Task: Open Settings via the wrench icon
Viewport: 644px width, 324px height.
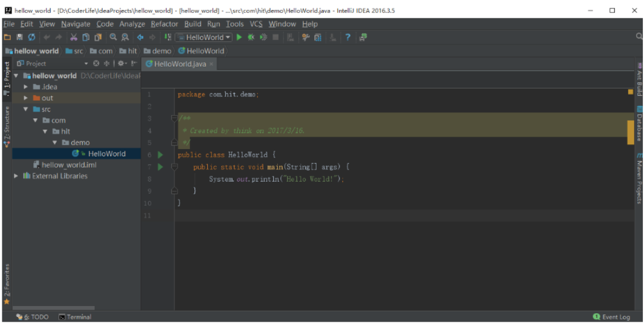Action: tap(306, 37)
